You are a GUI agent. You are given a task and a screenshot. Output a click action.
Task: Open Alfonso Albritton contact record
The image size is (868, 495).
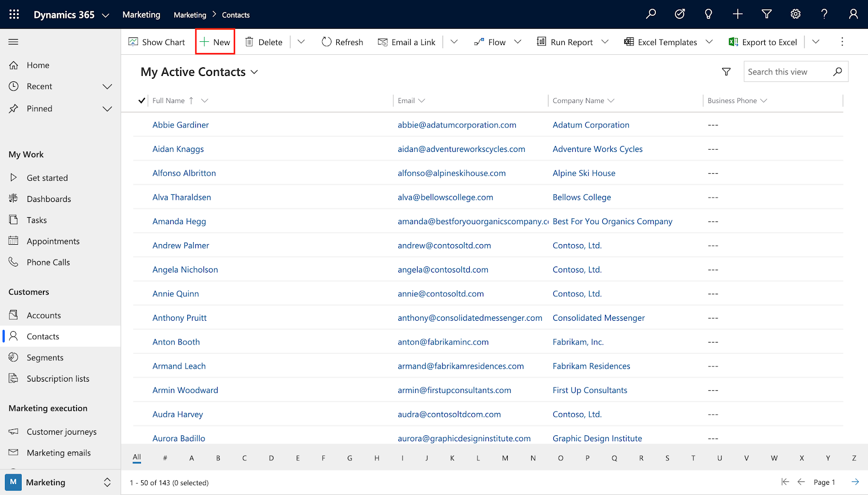click(x=184, y=173)
